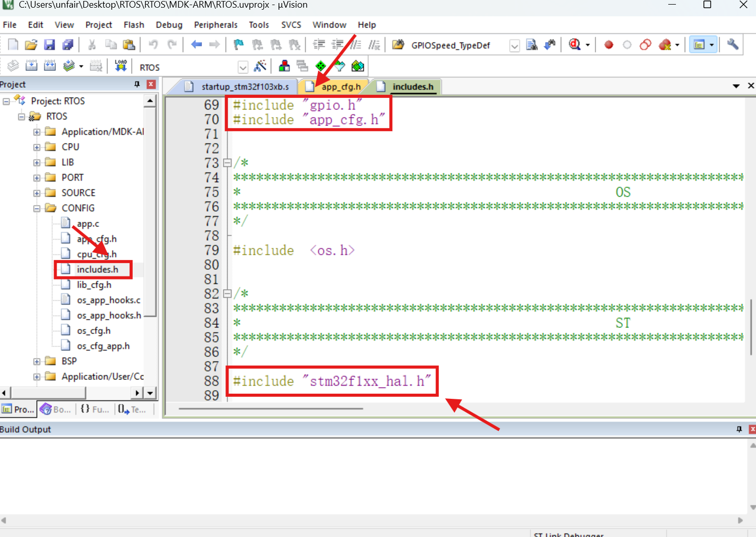This screenshot has height=537, width=756.
Task: Enable or disable breakpoint on the current line
Action: point(627,45)
